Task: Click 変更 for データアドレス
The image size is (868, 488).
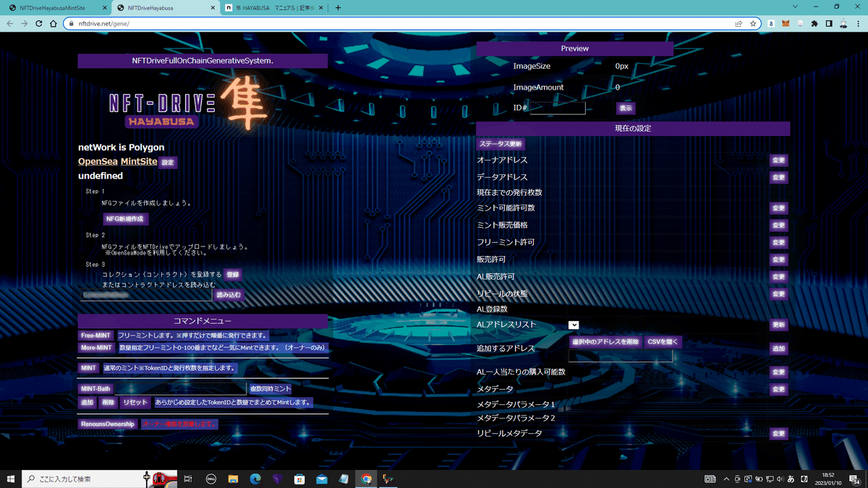Action: coord(778,178)
